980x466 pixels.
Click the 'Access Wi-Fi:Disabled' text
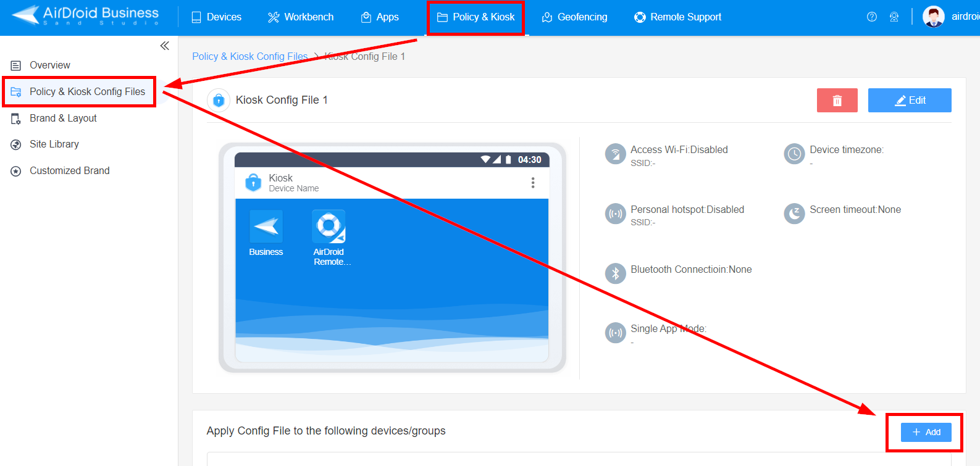[679, 150]
